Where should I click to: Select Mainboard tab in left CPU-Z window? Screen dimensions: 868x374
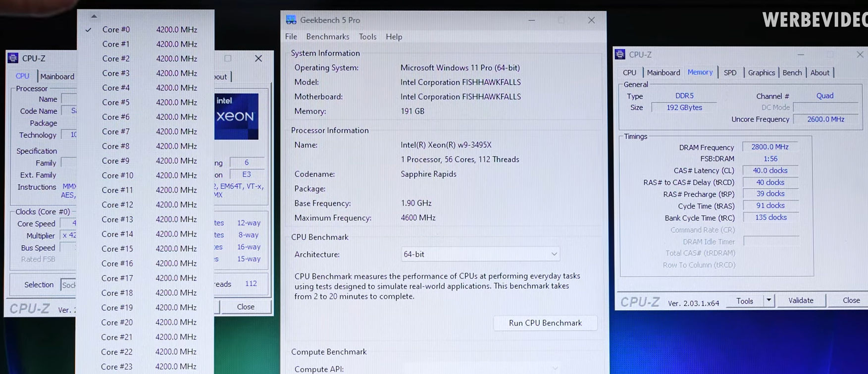57,77
